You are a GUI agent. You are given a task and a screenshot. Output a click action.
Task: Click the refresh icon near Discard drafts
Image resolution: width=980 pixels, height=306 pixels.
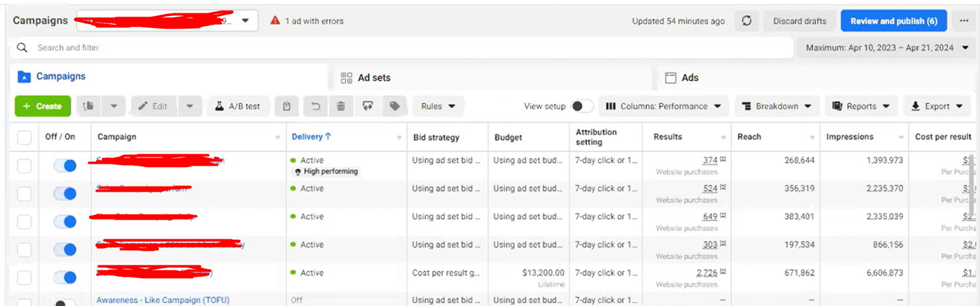(x=747, y=21)
